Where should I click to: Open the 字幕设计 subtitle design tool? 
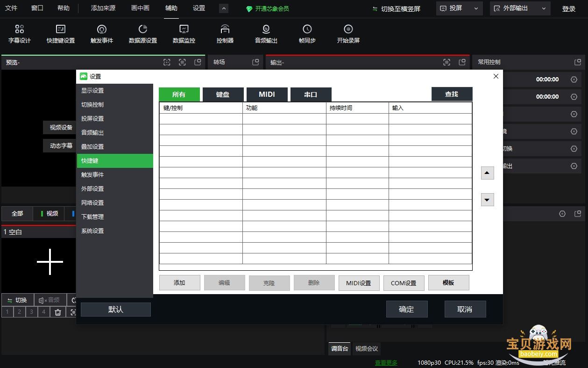point(20,34)
